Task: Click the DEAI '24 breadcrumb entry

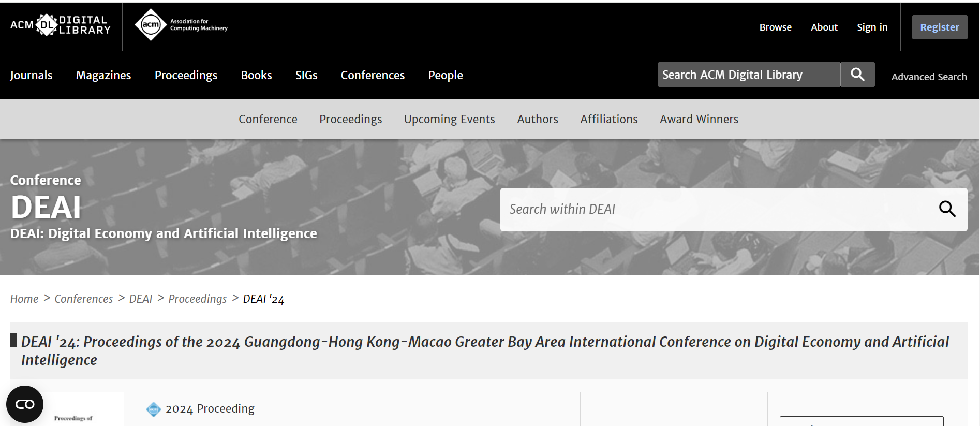Action: [x=263, y=299]
